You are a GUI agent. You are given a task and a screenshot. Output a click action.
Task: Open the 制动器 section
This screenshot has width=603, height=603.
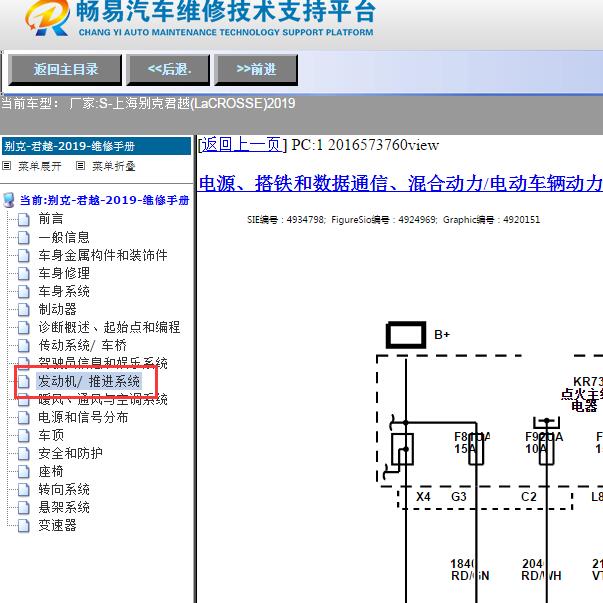(57, 309)
